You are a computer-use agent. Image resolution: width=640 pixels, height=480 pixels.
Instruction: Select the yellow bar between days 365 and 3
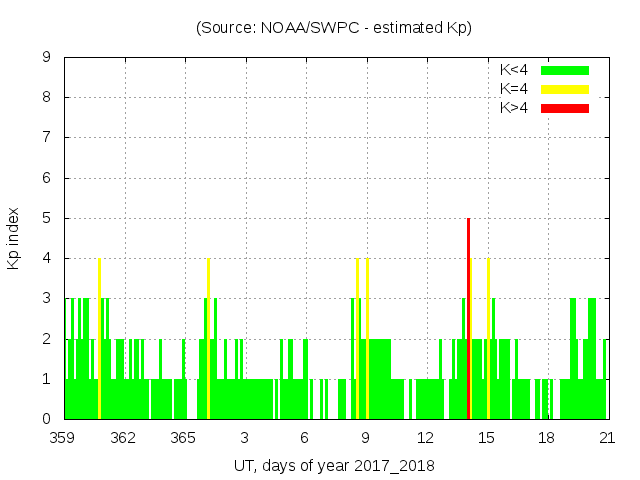pyautogui.click(x=208, y=340)
